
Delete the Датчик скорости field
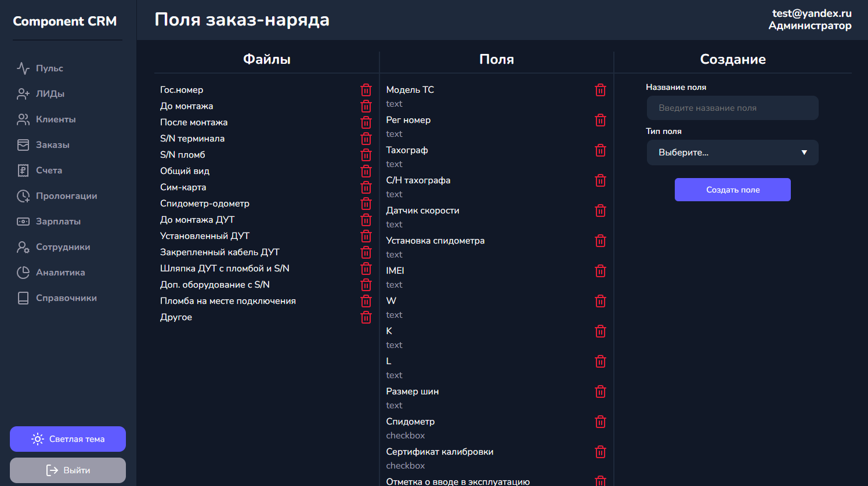point(601,211)
